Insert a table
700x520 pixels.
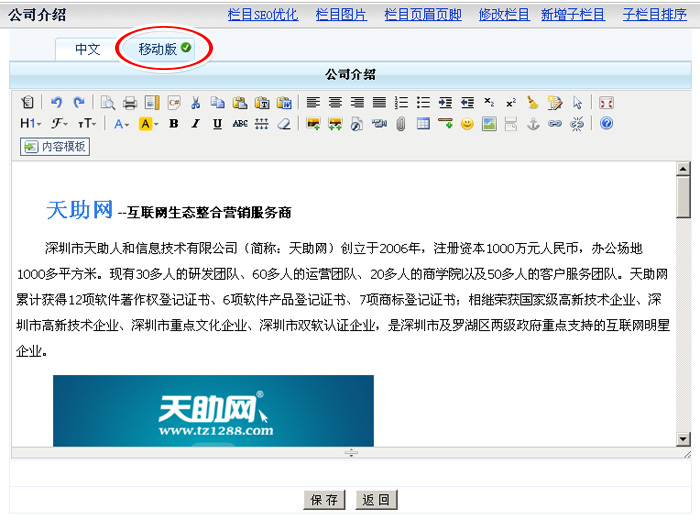pos(423,124)
